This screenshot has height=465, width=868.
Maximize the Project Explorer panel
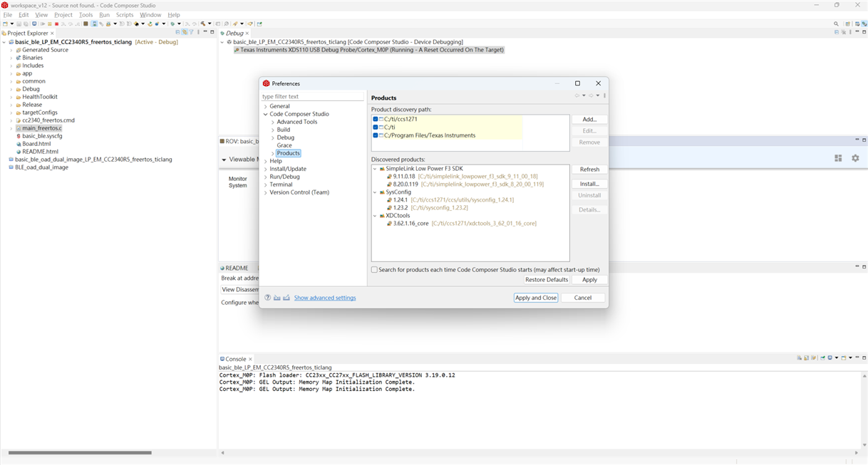pos(212,31)
